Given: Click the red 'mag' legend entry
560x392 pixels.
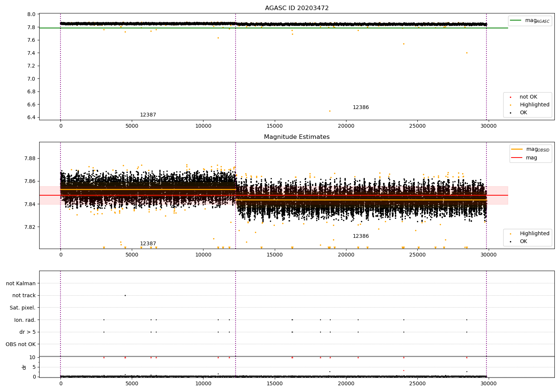Looking at the screenshot, I should (x=525, y=158).
